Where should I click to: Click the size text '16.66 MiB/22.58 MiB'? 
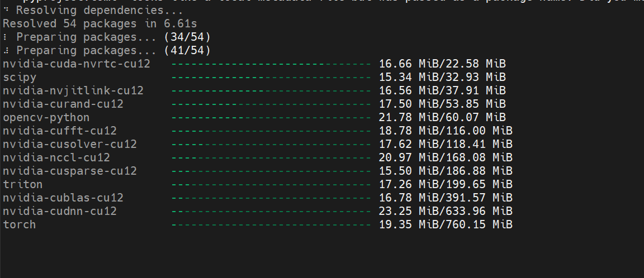[x=442, y=64]
